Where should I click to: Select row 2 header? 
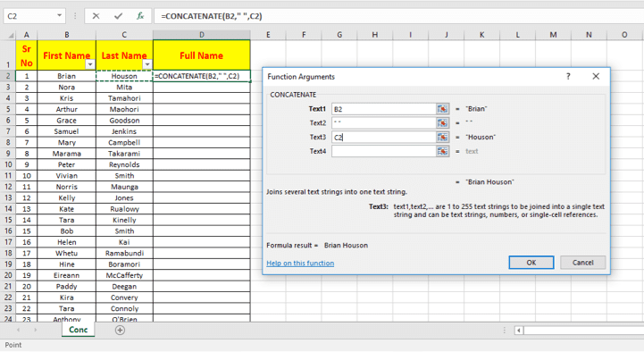point(8,76)
